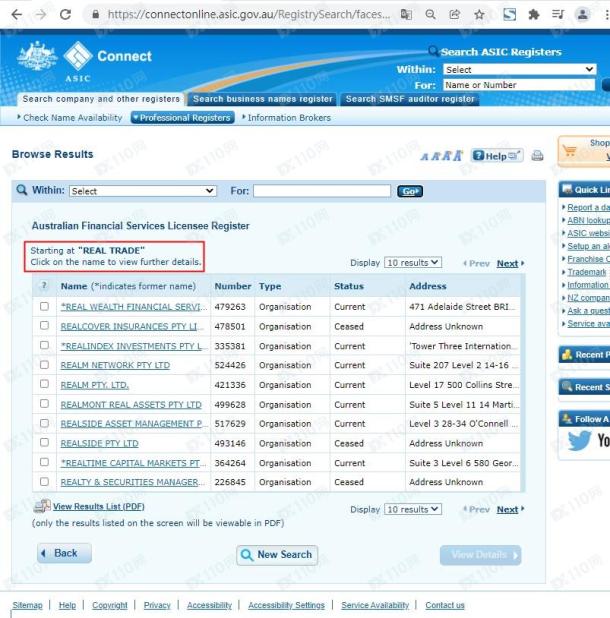Reload the page with the refresh icon
This screenshot has height=618, width=610.
tap(65, 15)
